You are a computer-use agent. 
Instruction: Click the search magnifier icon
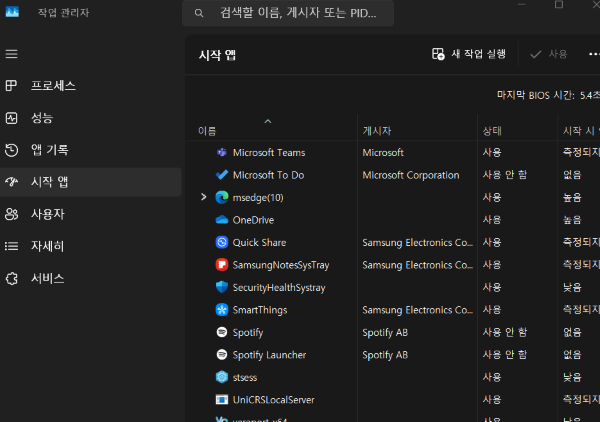[199, 13]
